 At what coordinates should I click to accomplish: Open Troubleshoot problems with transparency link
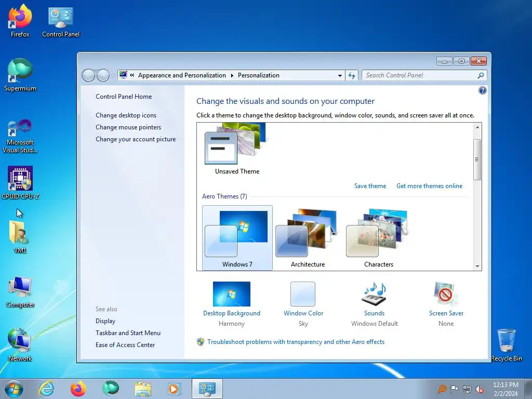(296, 342)
